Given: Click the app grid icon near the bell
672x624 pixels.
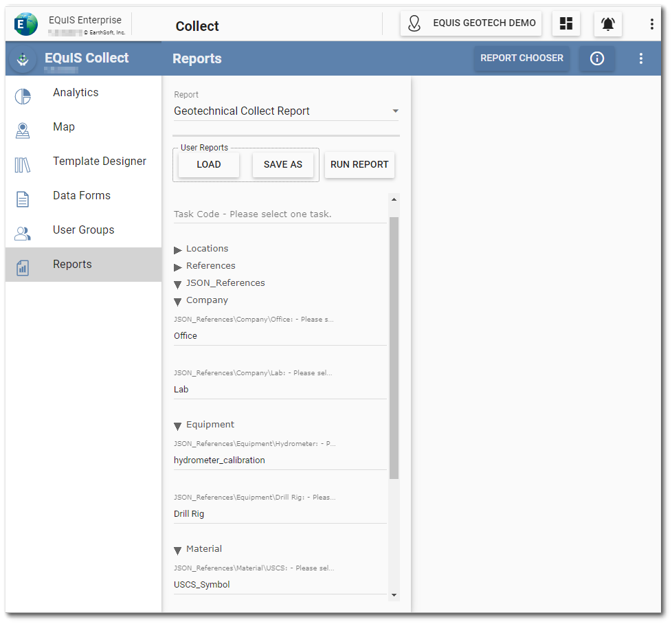Looking at the screenshot, I should (566, 23).
